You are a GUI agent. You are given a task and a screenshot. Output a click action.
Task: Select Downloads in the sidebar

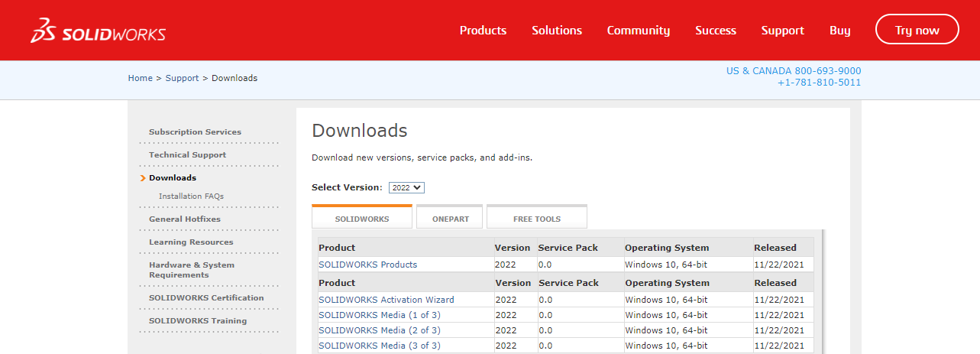pos(173,178)
